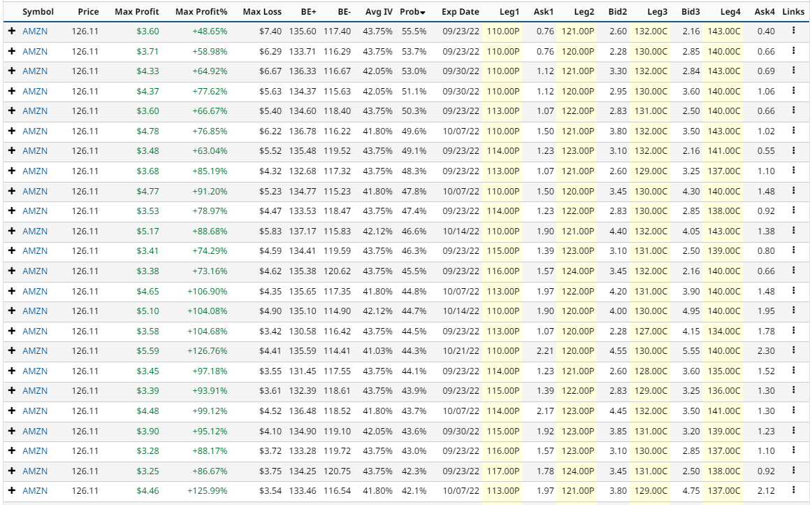
Task: Sort by Leg3 column header
Action: [657, 11]
